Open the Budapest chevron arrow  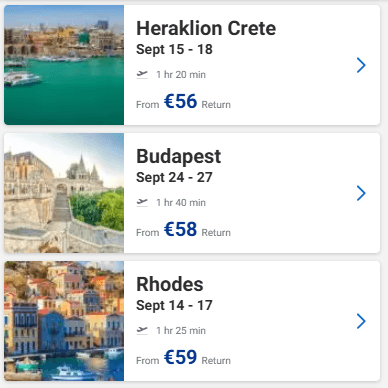point(361,193)
